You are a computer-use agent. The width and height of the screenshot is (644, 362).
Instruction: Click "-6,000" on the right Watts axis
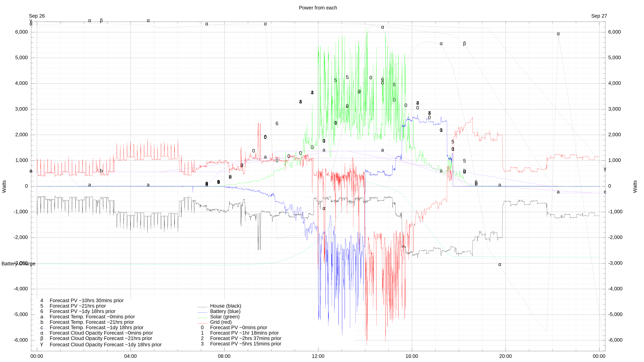click(x=615, y=340)
